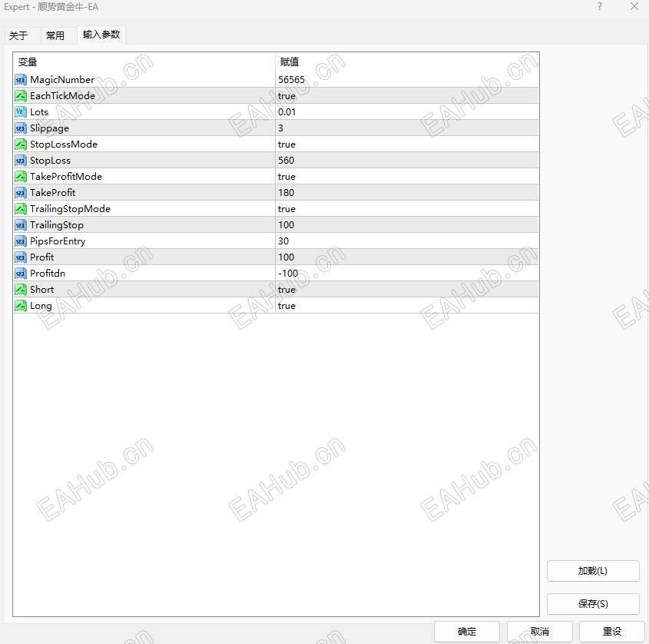Select the TakeProfitMode true value

point(286,177)
